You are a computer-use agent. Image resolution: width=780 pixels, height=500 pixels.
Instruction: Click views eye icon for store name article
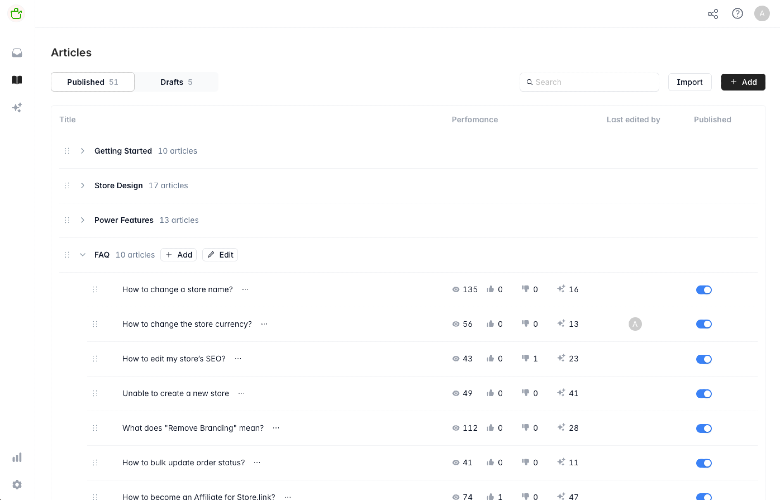[456, 289]
